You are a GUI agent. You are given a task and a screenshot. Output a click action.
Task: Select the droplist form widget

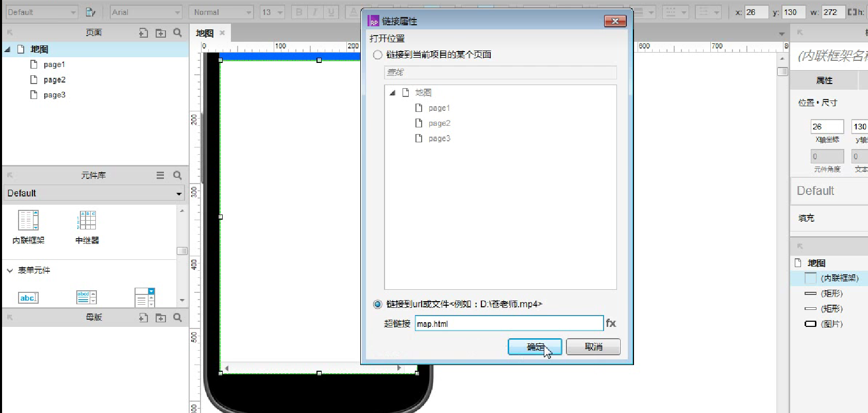tap(145, 298)
